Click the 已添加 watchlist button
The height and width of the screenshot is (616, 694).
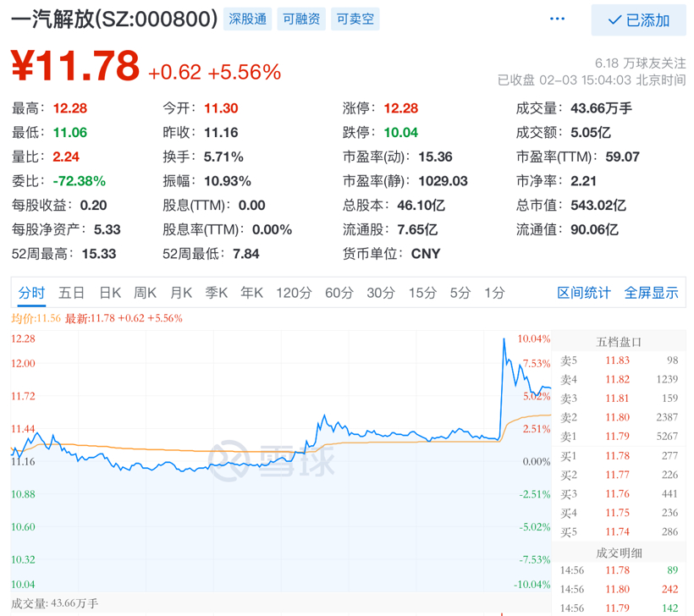pyautogui.click(x=639, y=20)
